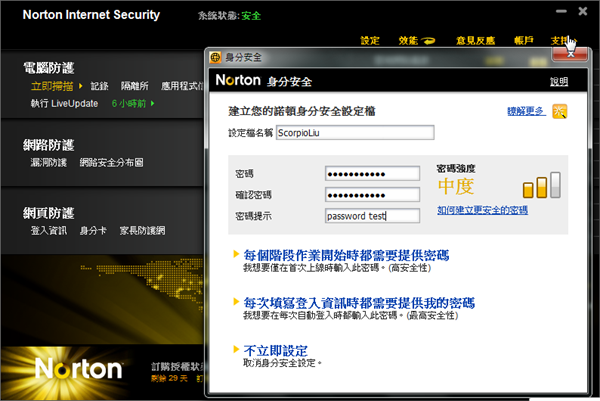Click the green arrow after 6 小時前
Image resolution: width=600 pixels, height=401 pixels.
click(153, 103)
